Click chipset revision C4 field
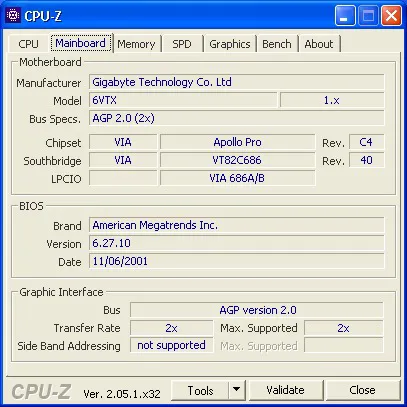The height and width of the screenshot is (407, 407). (x=366, y=142)
